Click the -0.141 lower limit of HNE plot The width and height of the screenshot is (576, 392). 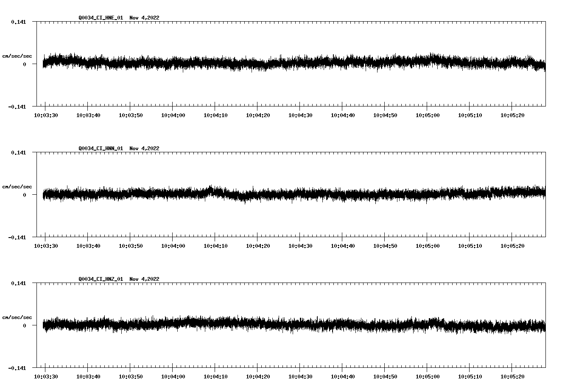[x=17, y=106]
